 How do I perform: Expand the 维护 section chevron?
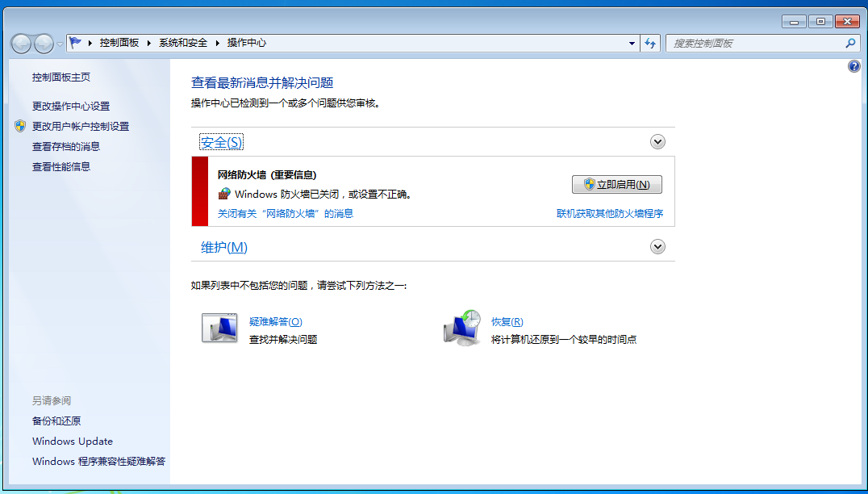tap(657, 246)
